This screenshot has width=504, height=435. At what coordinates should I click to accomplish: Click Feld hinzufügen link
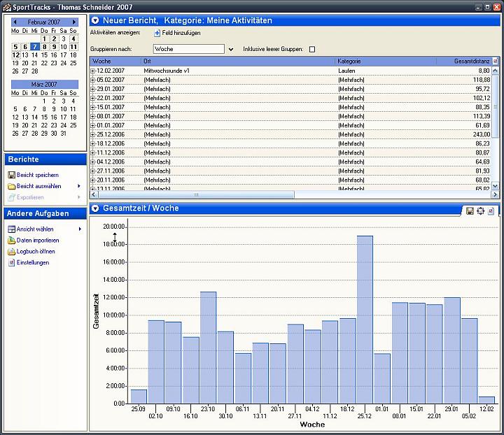[x=181, y=33]
